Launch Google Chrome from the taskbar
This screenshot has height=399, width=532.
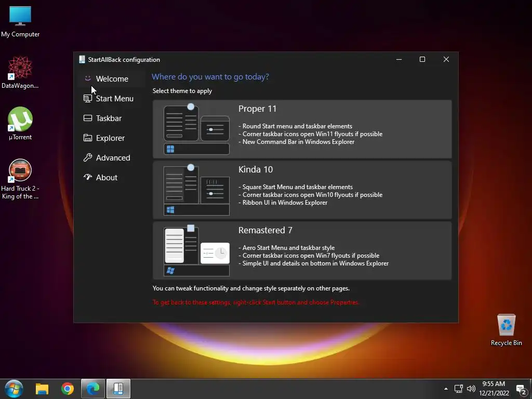pos(68,389)
